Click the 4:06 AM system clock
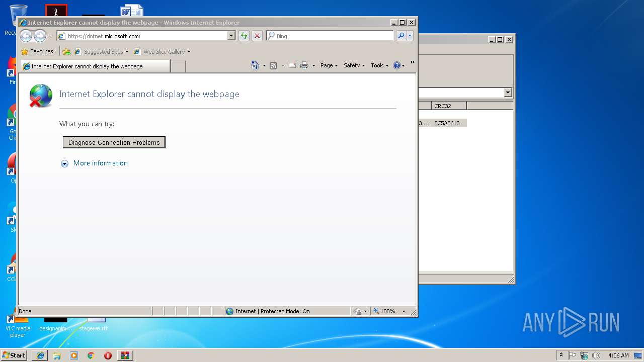 (618, 355)
